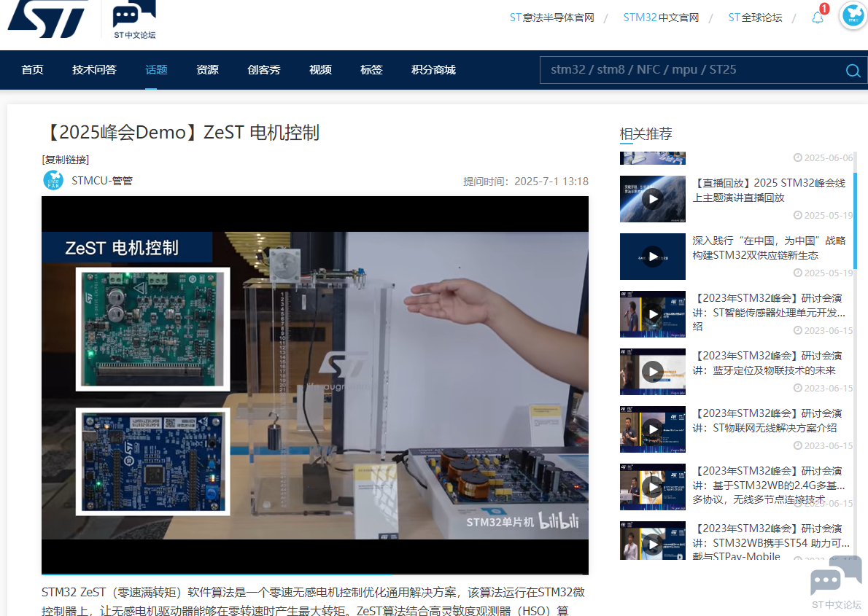Viewport: 868px width, 616px height.
Task: Click the STMCU-管管 author avatar
Action: (53, 181)
